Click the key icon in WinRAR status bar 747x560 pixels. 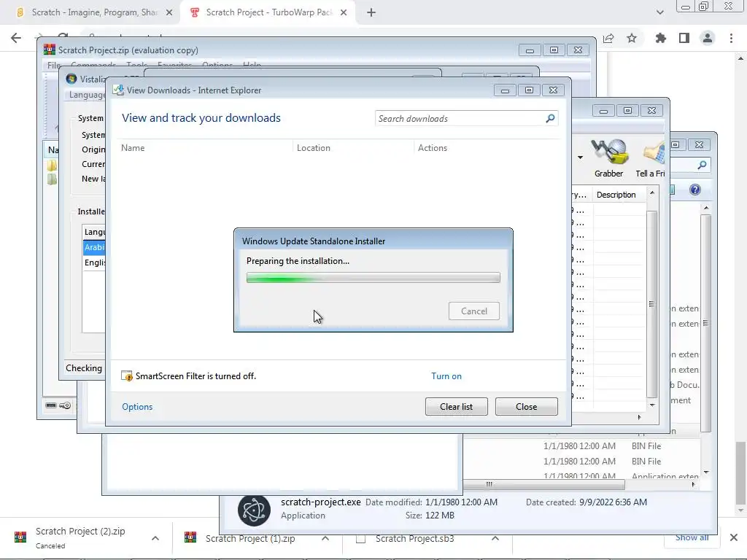(65, 405)
